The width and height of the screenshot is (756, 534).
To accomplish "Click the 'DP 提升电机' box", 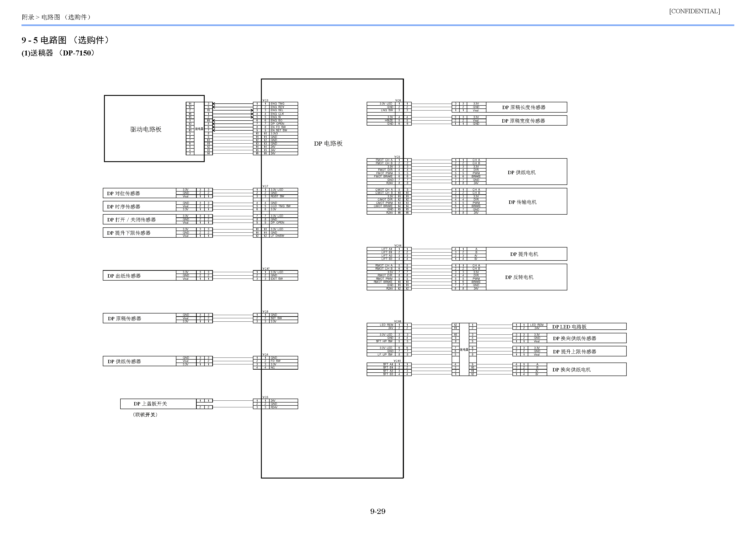I will pyautogui.click(x=526, y=254).
